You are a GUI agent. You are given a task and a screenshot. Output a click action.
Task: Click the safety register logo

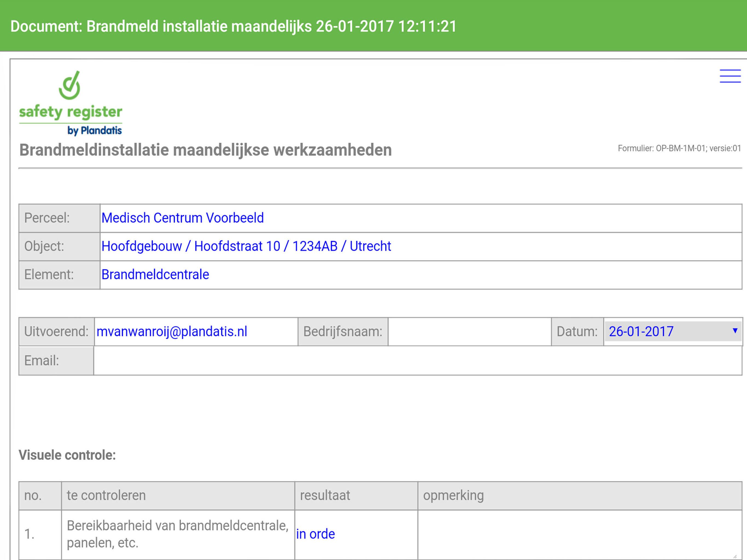tap(70, 103)
